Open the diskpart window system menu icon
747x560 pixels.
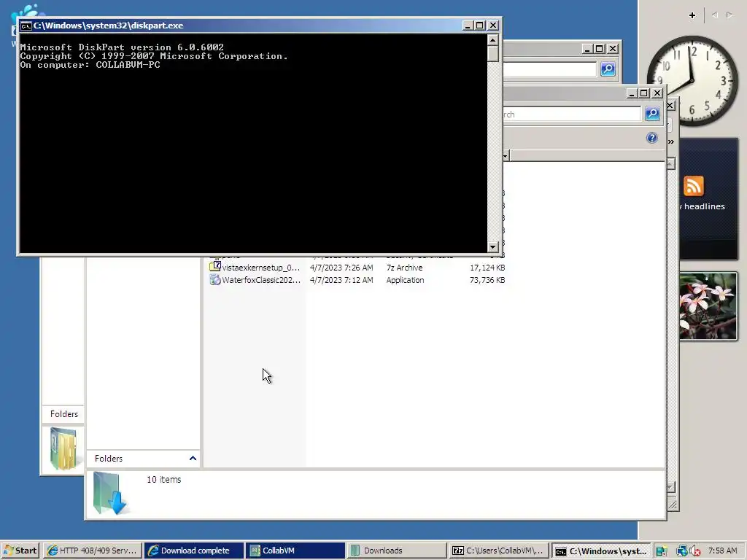(26, 26)
